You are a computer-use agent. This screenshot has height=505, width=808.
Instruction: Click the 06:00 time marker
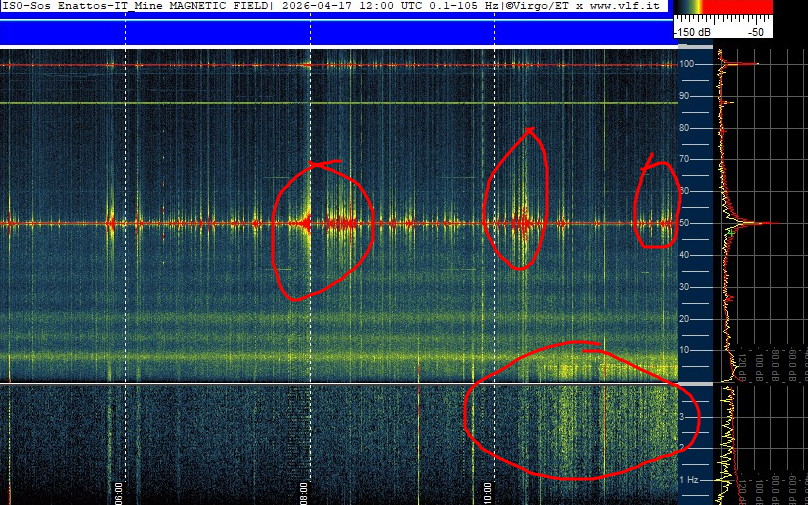pyautogui.click(x=118, y=492)
